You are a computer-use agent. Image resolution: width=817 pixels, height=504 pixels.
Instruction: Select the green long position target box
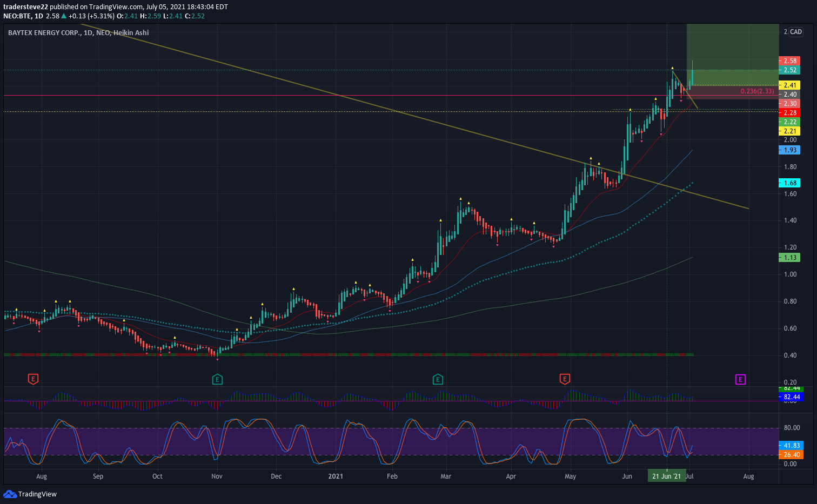pyautogui.click(x=733, y=55)
